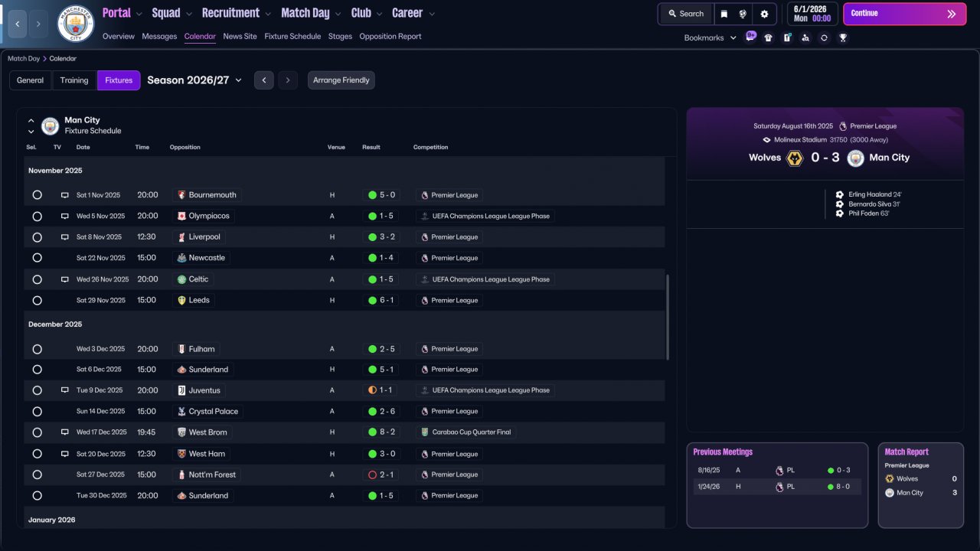The image size is (980, 551).
Task: Click the TV icon on the West Brom row
Action: point(65,432)
